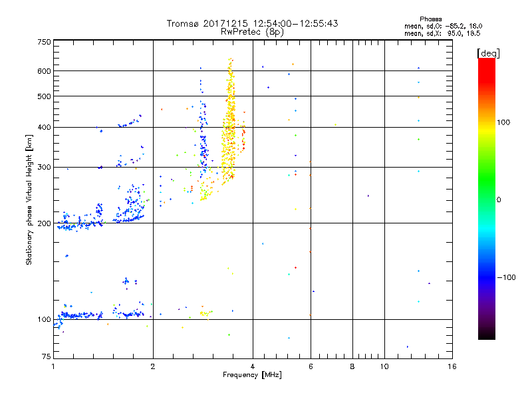Screen dimensions: 532x399
Task: Click the rainbow phase colorbar
Action: tap(487, 198)
